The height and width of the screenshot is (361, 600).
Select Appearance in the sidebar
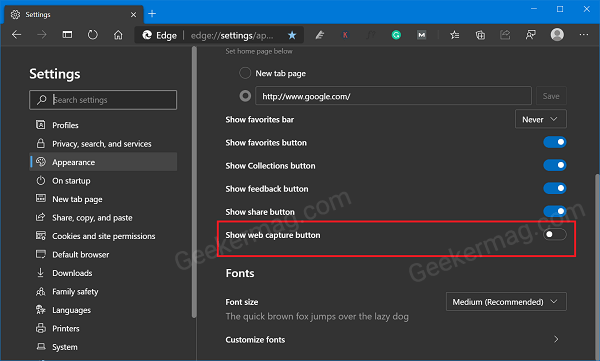[x=103, y=162]
